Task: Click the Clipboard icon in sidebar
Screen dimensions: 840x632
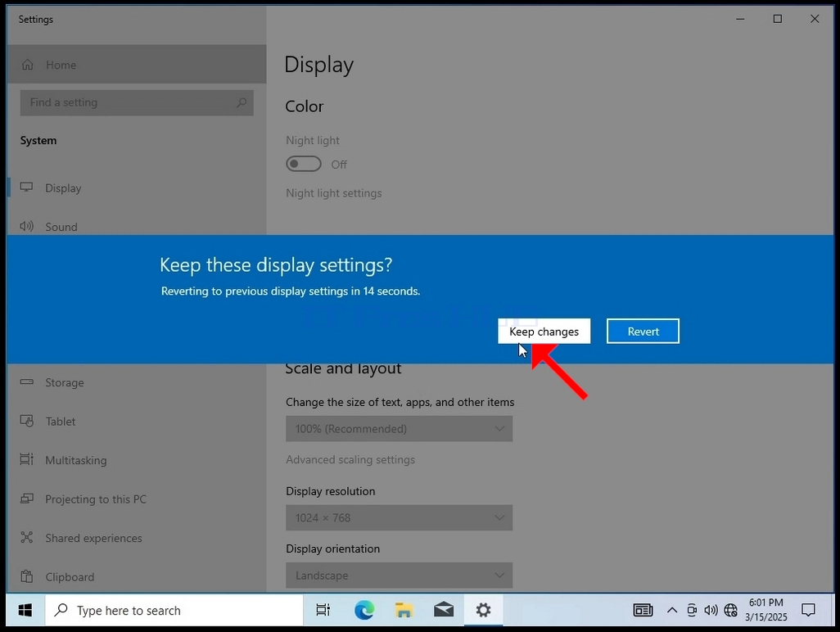Action: (26, 576)
